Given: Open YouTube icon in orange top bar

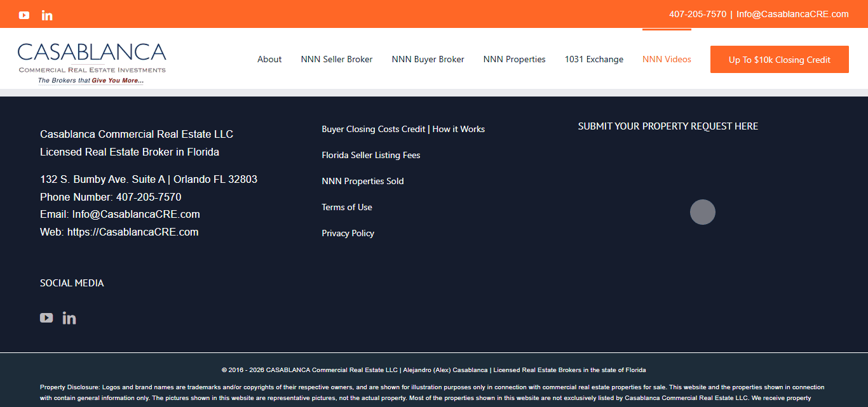Looking at the screenshot, I should (x=24, y=15).
